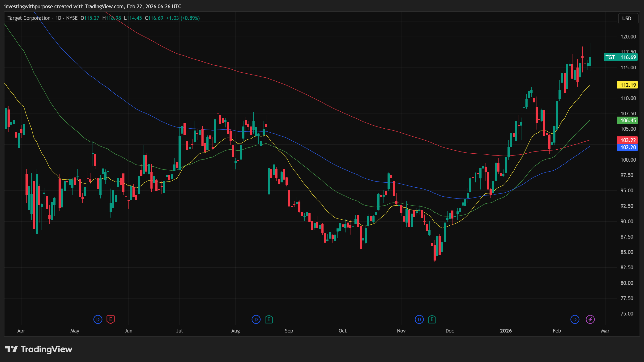Open the green earnings E marker in August
The height and width of the screenshot is (362, 644).
click(269, 319)
